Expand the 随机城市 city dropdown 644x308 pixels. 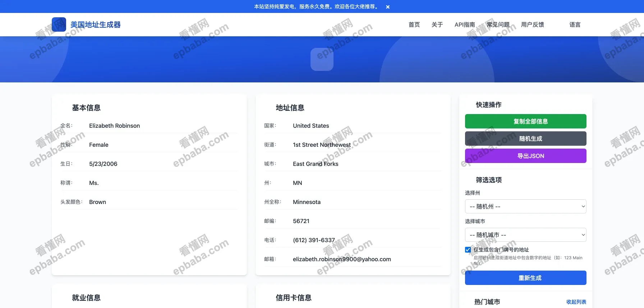click(x=526, y=235)
